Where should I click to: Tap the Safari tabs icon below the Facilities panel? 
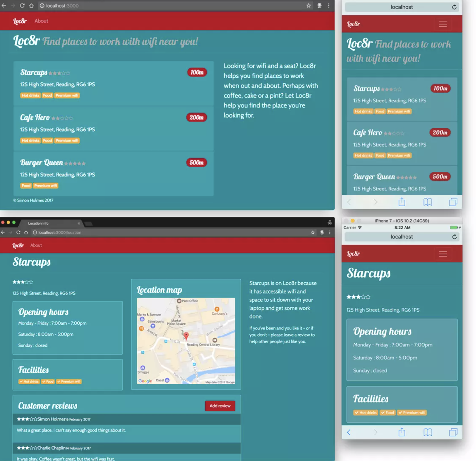pos(453,432)
